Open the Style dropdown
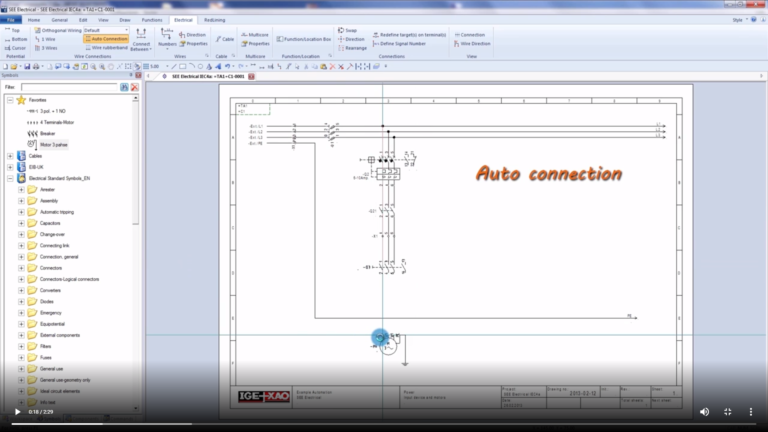The height and width of the screenshot is (432, 768). coord(740,20)
